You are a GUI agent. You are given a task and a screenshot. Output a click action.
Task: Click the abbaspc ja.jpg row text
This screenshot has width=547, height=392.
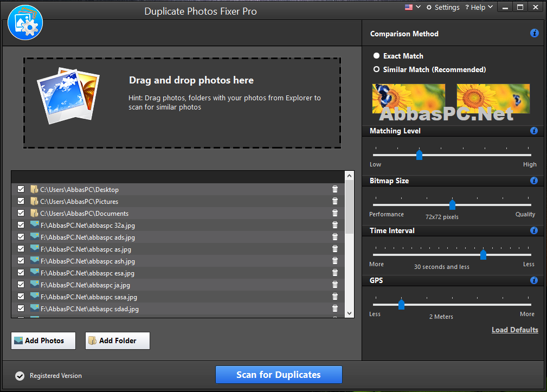86,285
